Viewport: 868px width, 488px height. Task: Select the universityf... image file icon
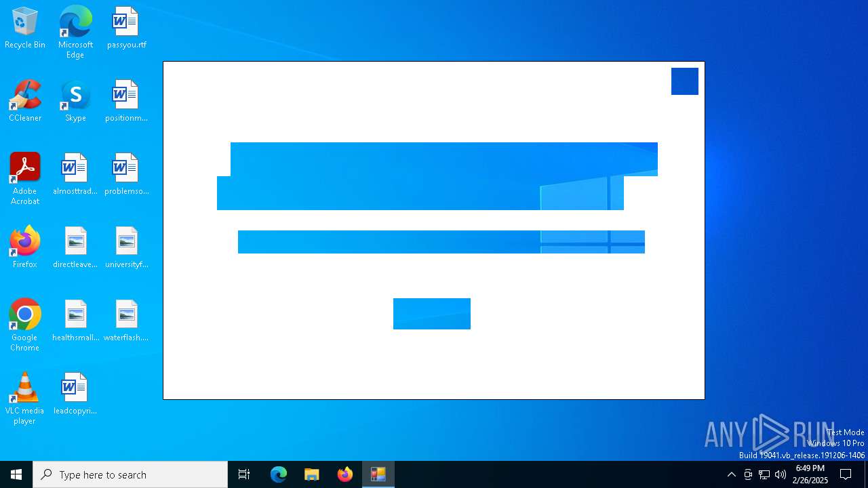click(126, 248)
